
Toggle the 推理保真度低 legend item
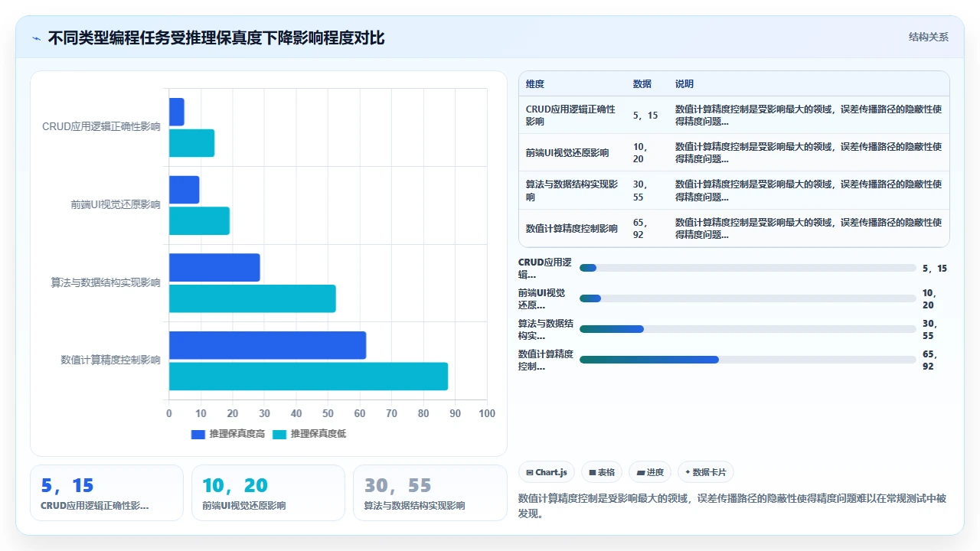(309, 434)
